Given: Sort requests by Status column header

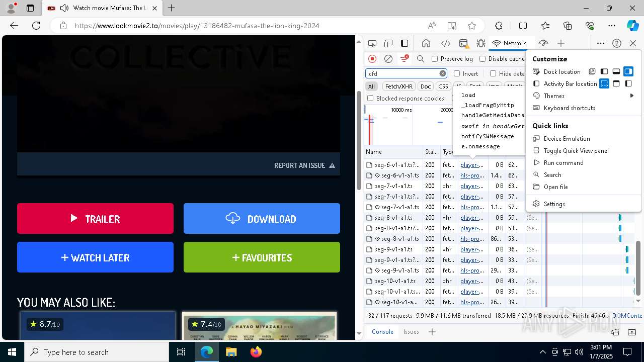Looking at the screenshot, I should point(431,152).
